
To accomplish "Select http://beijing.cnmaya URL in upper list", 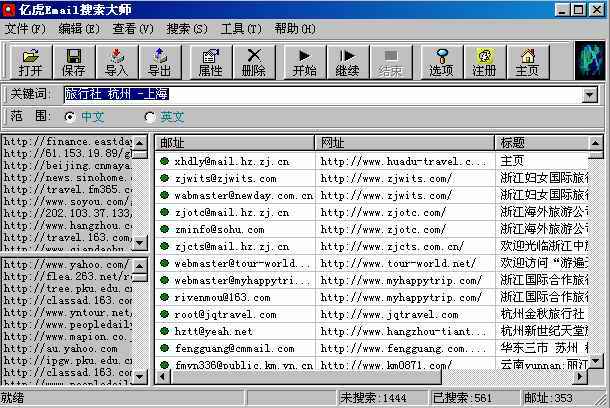I will pos(67,165).
